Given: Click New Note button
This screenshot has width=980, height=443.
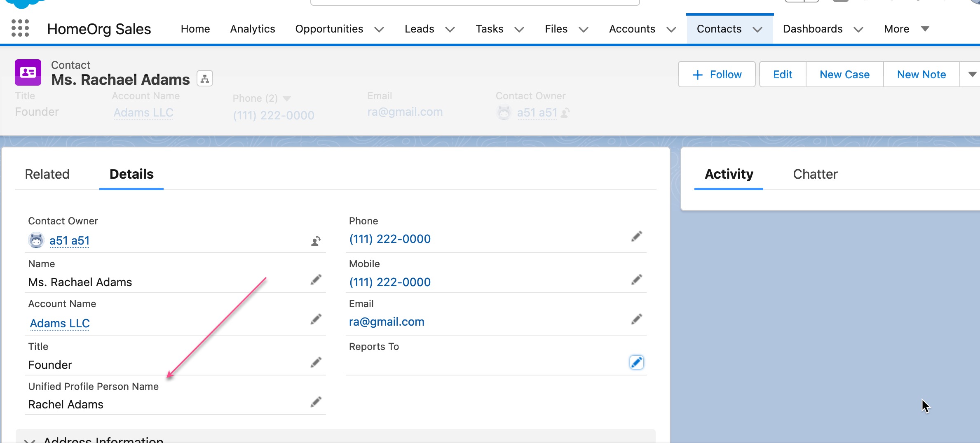Looking at the screenshot, I should pos(921,75).
